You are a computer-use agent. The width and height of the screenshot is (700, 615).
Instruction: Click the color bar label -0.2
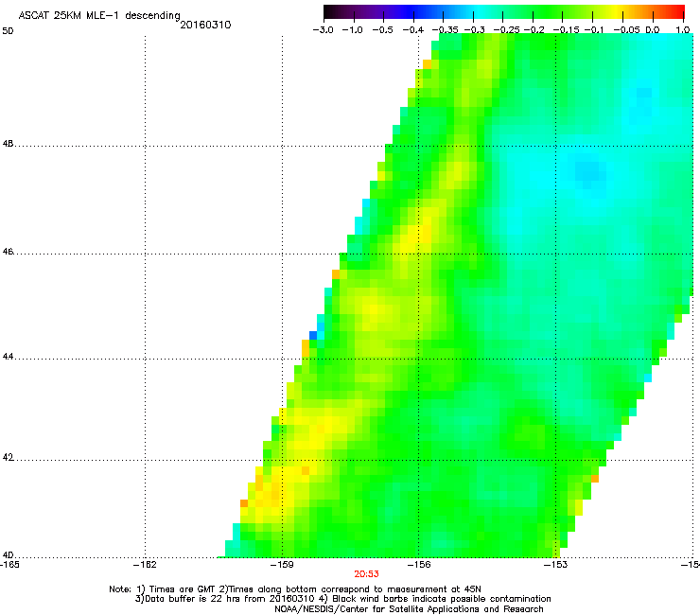[534, 30]
